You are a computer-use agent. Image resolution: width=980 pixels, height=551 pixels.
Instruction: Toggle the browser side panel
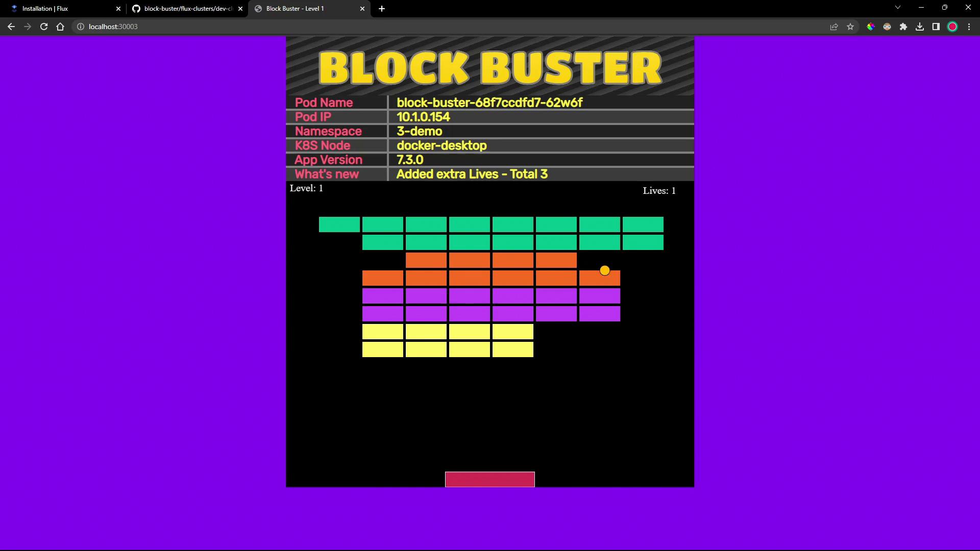pyautogui.click(x=936, y=27)
